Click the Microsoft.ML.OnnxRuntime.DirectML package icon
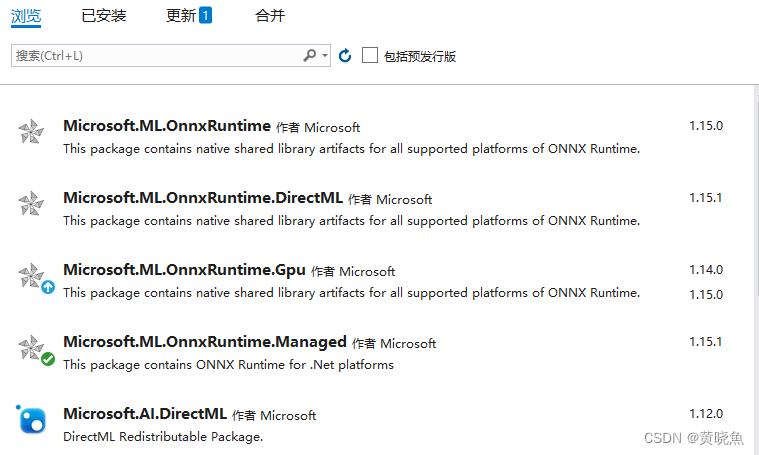 (31, 203)
